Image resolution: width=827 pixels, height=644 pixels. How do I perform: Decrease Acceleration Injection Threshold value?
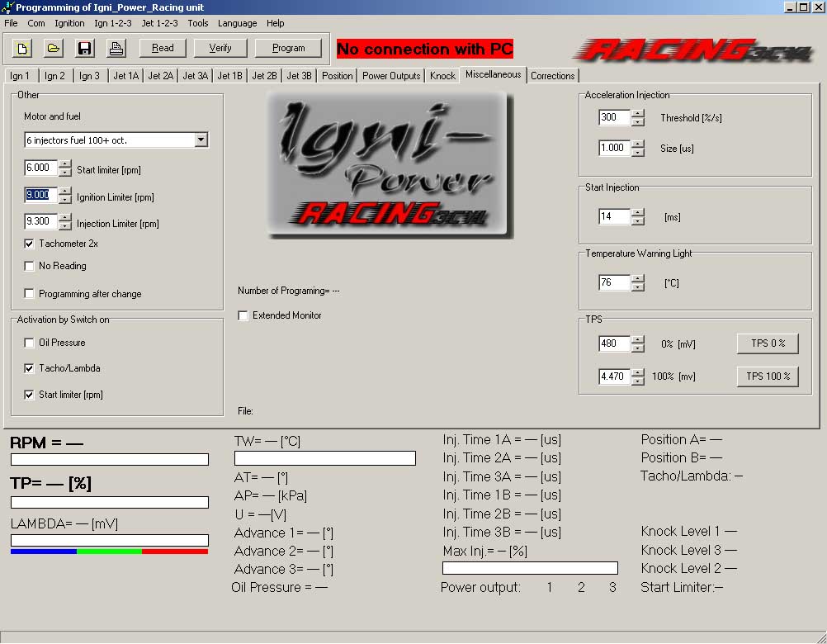click(638, 122)
